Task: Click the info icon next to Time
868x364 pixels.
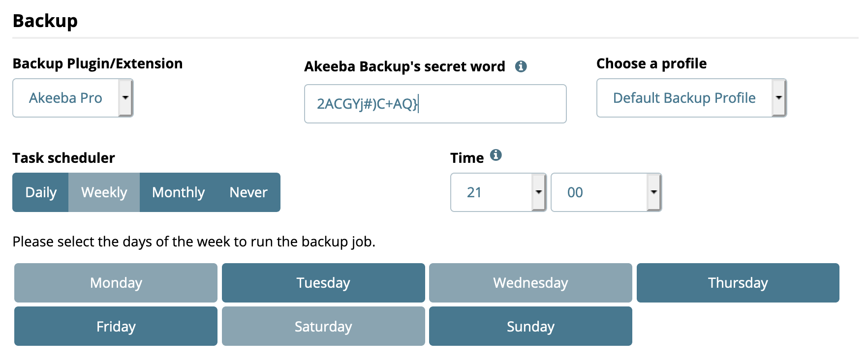Action: coord(496,155)
